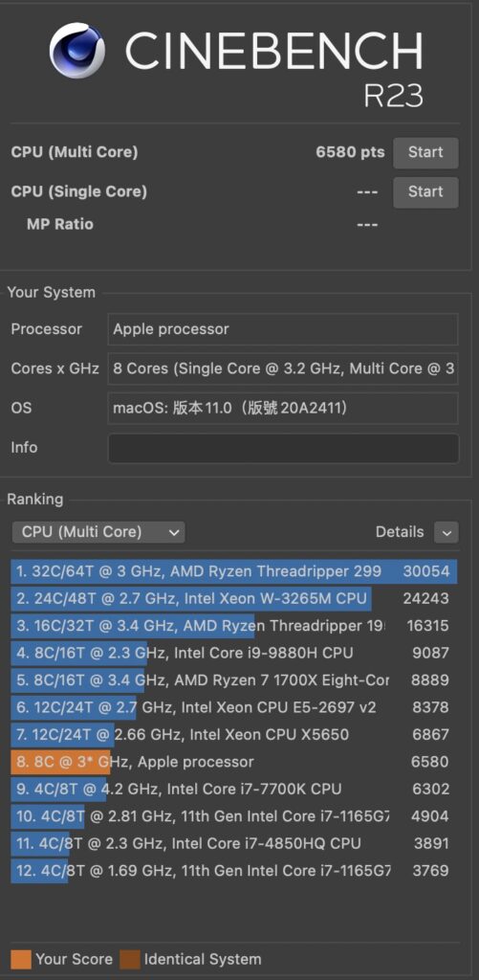Select the AMD Ryzen 7 1700X ranking row
This screenshot has height=980, width=479.
(x=233, y=680)
